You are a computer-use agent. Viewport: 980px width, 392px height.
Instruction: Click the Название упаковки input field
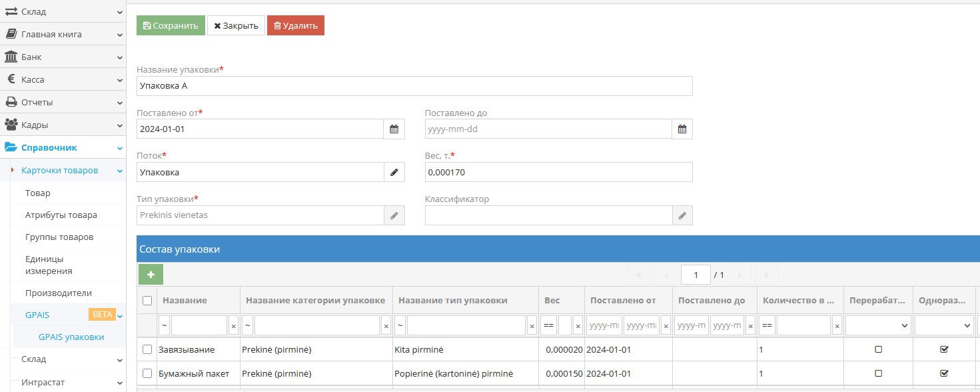coord(413,85)
